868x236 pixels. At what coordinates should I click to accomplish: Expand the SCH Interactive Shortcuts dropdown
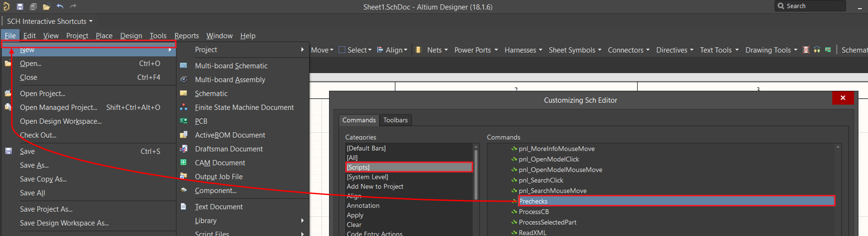pos(91,21)
